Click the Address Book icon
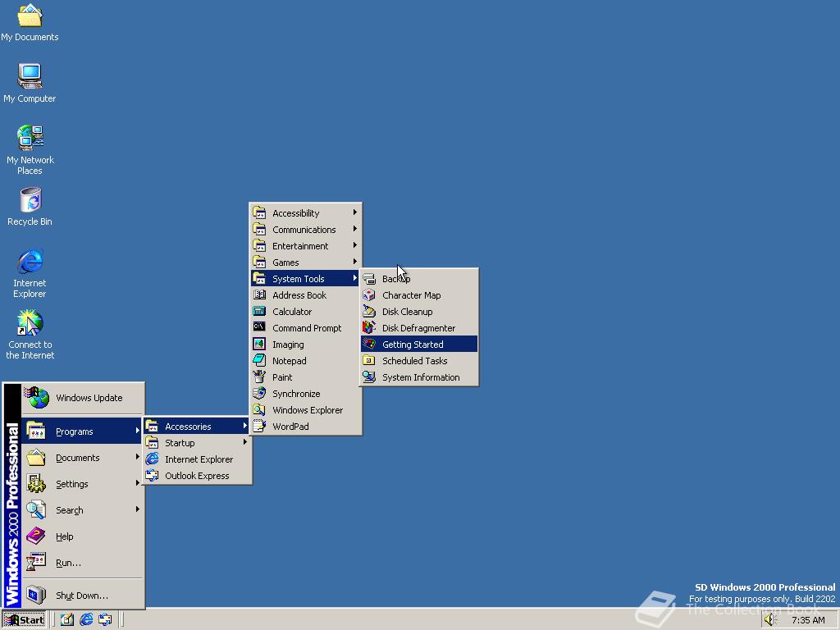 259,294
